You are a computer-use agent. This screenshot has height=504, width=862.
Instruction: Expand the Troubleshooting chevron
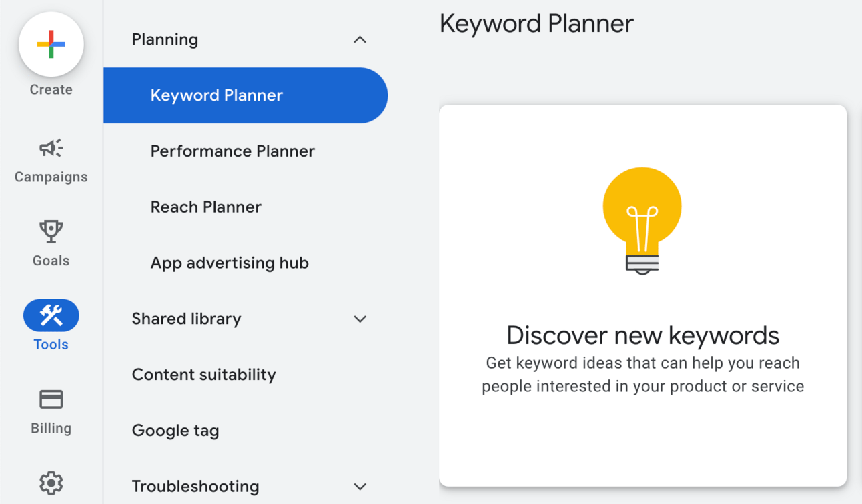click(x=360, y=487)
